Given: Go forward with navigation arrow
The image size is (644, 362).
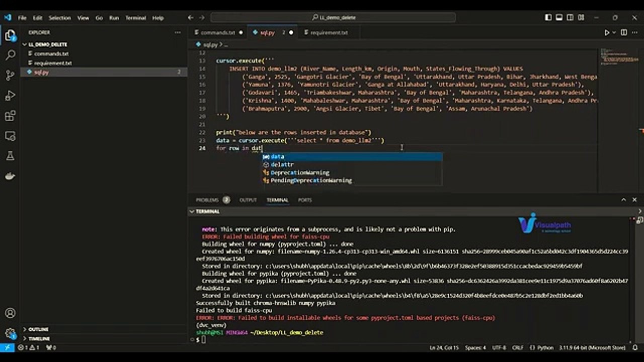Looking at the screenshot, I should coord(202,18).
